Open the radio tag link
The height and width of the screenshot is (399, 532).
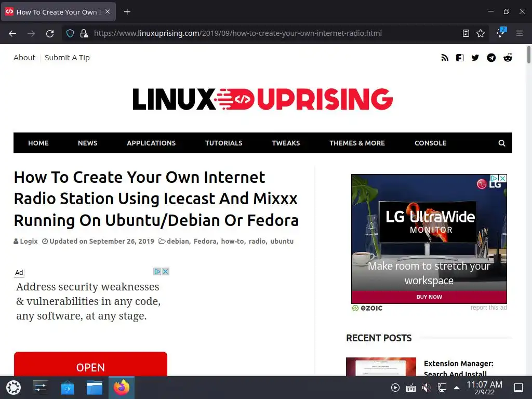(257, 241)
